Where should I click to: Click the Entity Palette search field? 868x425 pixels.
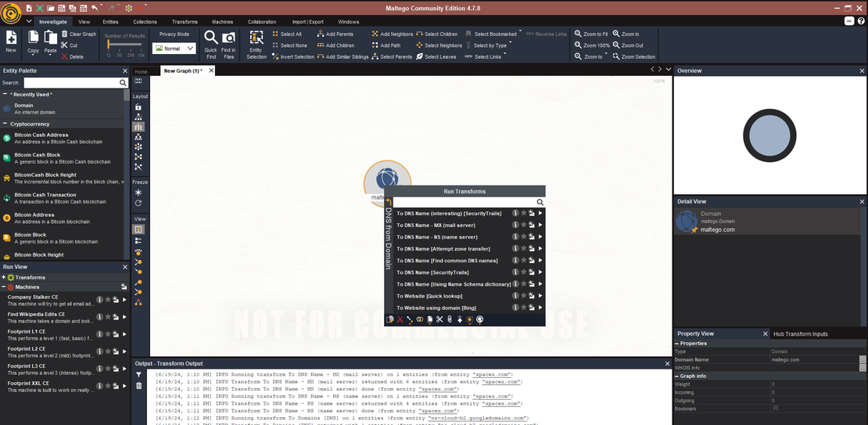coord(75,82)
